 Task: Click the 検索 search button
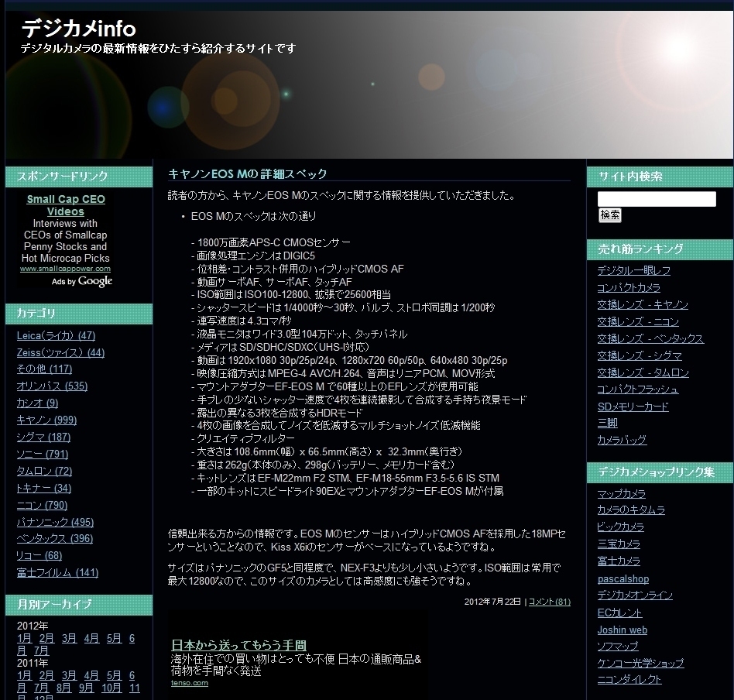610,215
